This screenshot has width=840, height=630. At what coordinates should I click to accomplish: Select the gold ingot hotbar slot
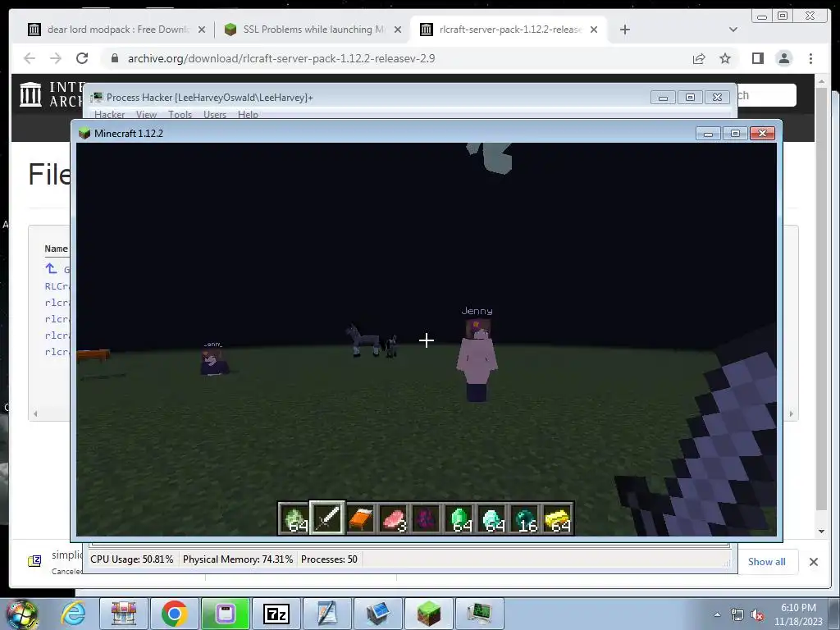click(557, 518)
